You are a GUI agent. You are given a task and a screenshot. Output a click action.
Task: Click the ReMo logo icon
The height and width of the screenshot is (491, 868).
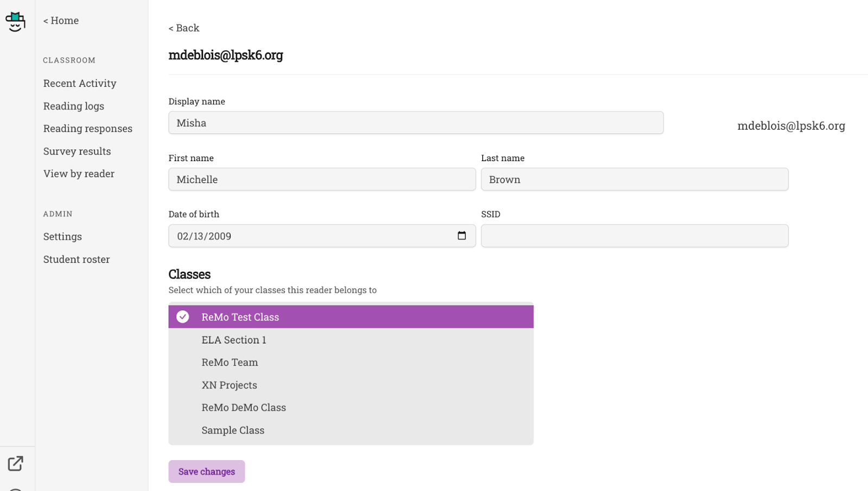tap(15, 22)
